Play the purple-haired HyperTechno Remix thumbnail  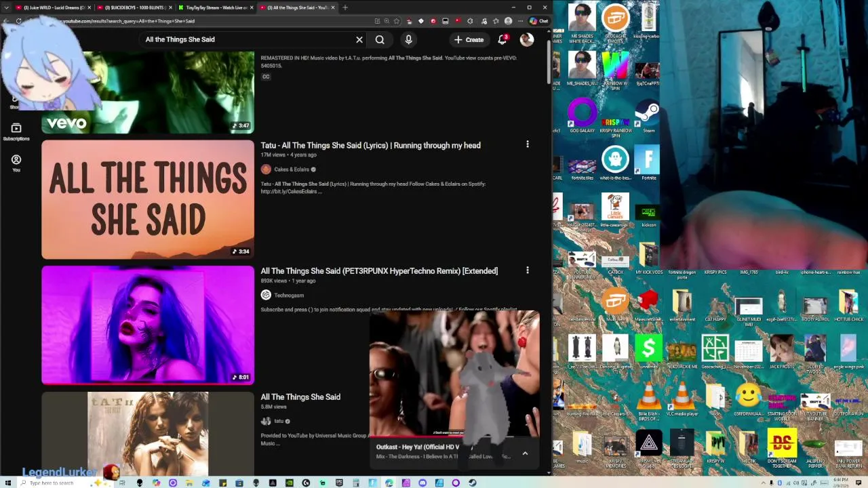click(148, 325)
